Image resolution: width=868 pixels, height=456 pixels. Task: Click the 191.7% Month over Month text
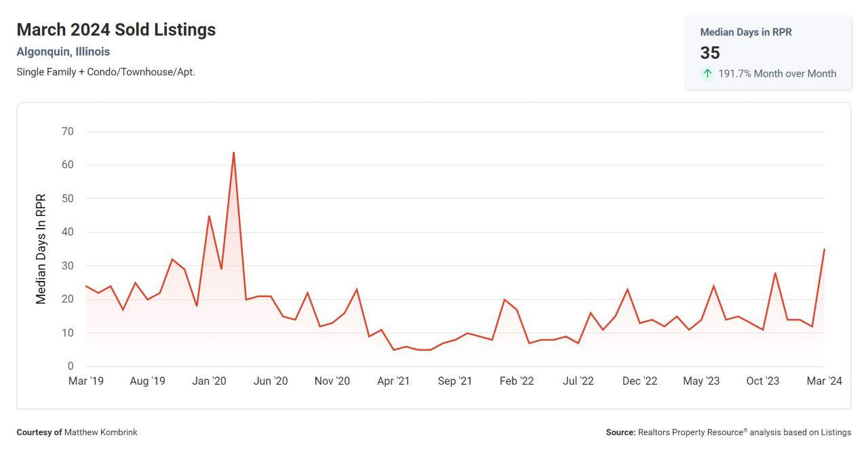(x=777, y=73)
